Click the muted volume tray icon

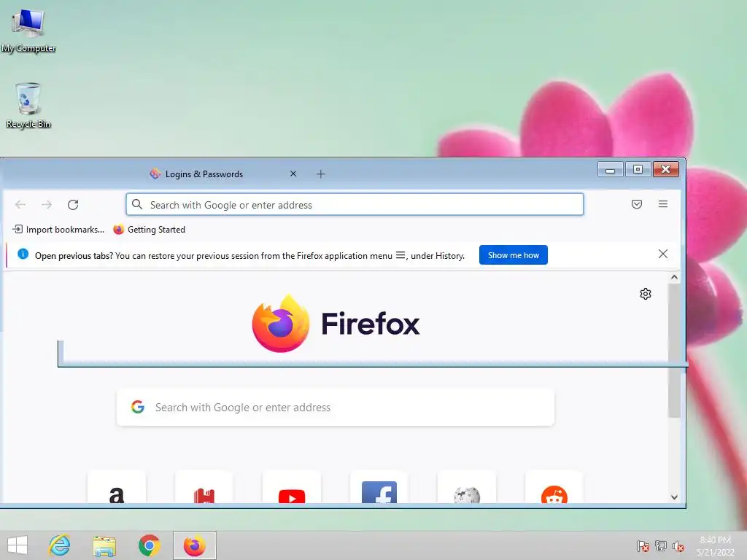[x=678, y=545]
